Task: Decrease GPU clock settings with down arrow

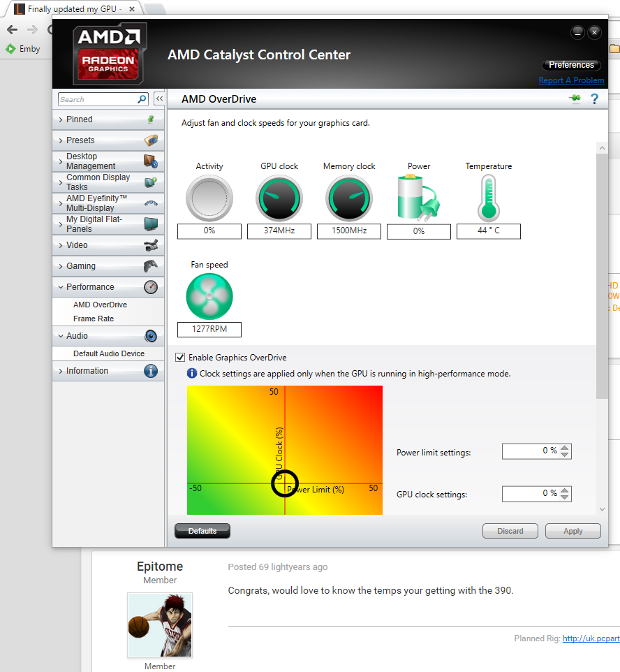Action: click(x=565, y=497)
